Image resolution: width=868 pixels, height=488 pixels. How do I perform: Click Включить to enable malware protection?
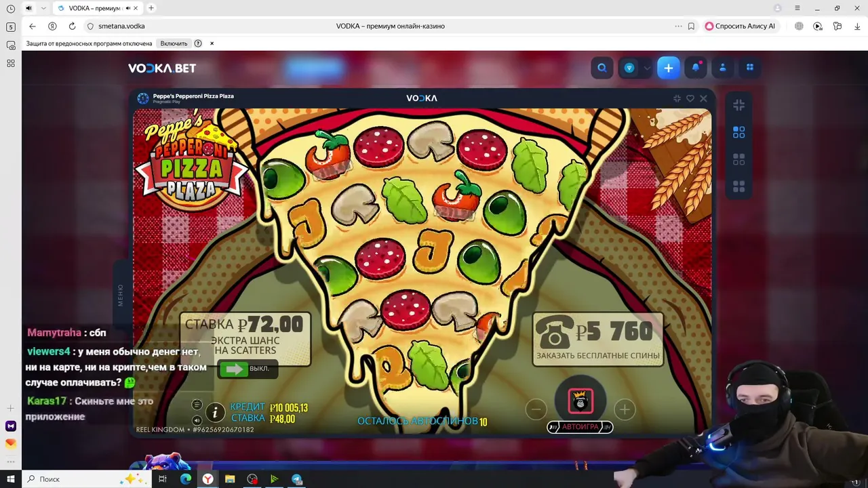tap(174, 43)
